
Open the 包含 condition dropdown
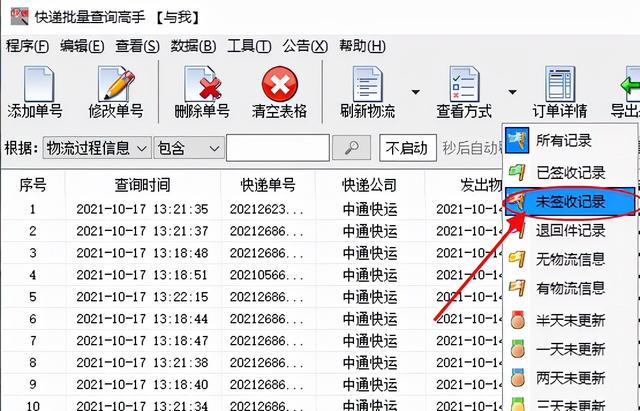189,148
